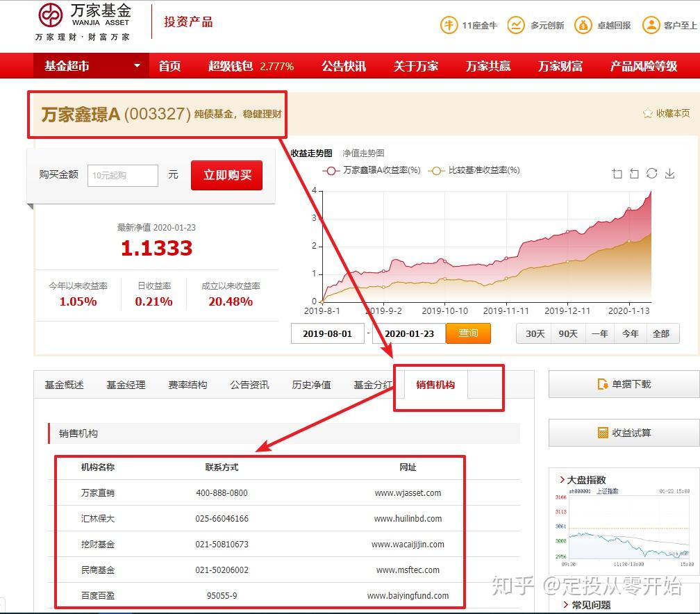Switch to the 费率结构 tab
The height and width of the screenshot is (614, 700).
187,385
